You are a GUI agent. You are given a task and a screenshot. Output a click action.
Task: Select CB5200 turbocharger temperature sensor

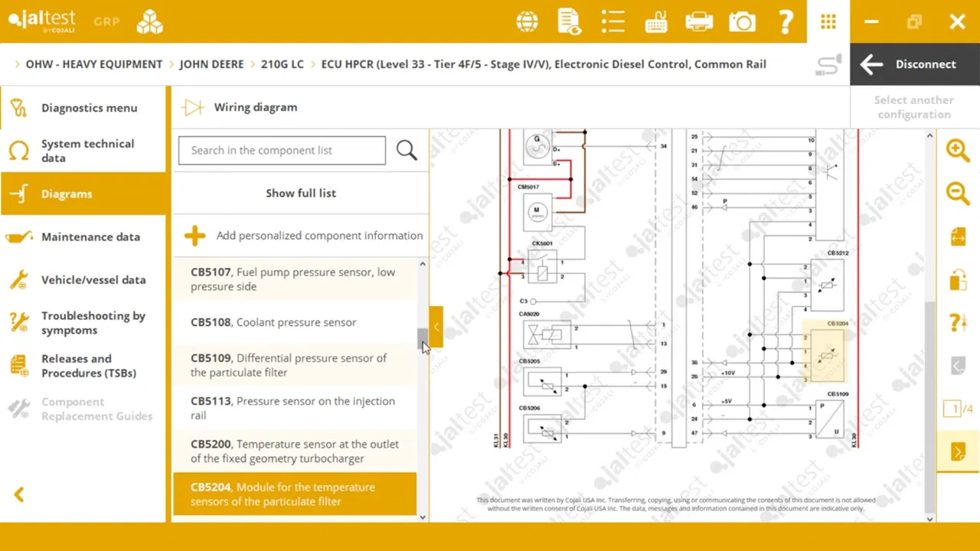coord(295,451)
